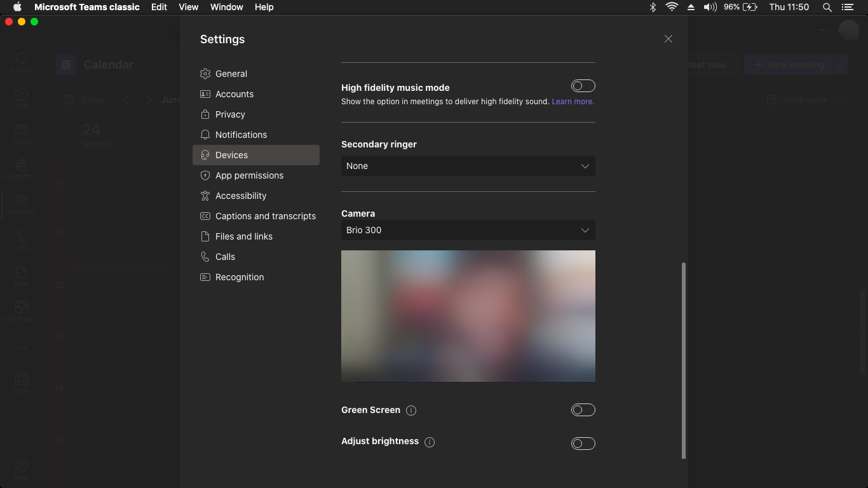Open Files and links settings
868x488 pixels.
(x=255, y=236)
